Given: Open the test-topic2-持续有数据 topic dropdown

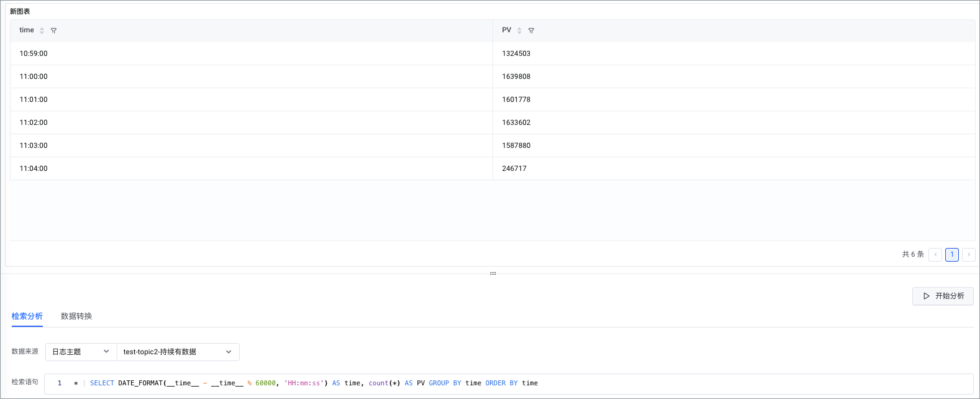Looking at the screenshot, I should [178, 352].
